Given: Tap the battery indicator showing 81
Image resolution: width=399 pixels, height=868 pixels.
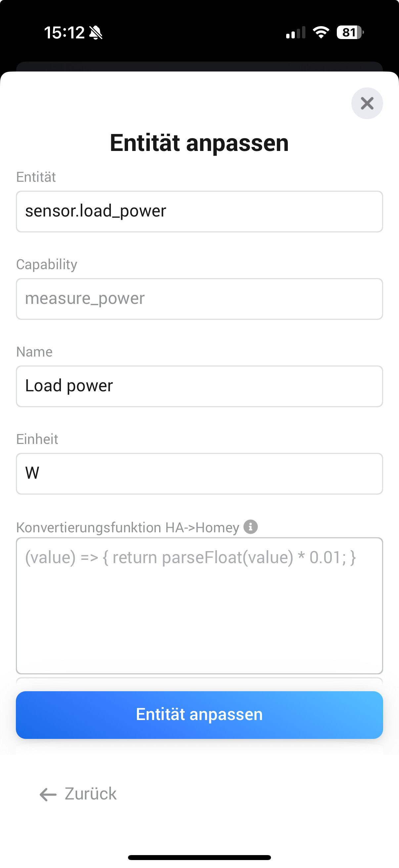Looking at the screenshot, I should [350, 32].
